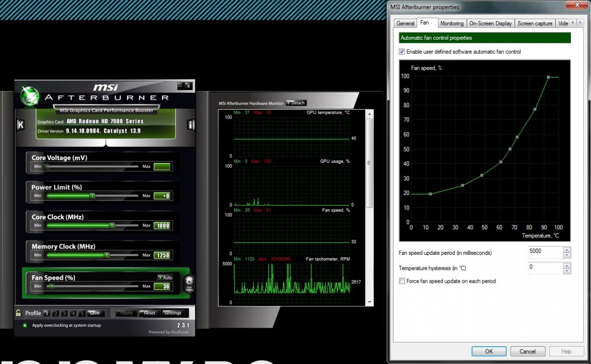This screenshot has width=591, height=364.
Task: Select the lowest fan curve node near 20%
Action: [430, 194]
